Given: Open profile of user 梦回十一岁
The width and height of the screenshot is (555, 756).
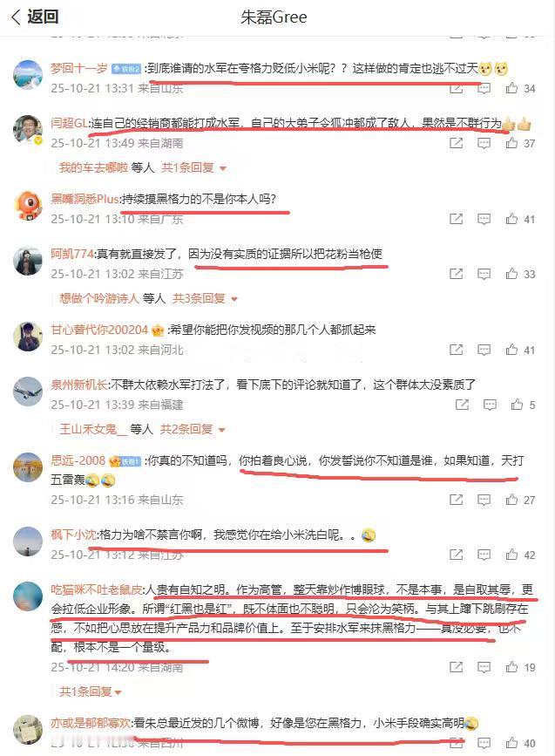Looking at the screenshot, I should point(79,69).
